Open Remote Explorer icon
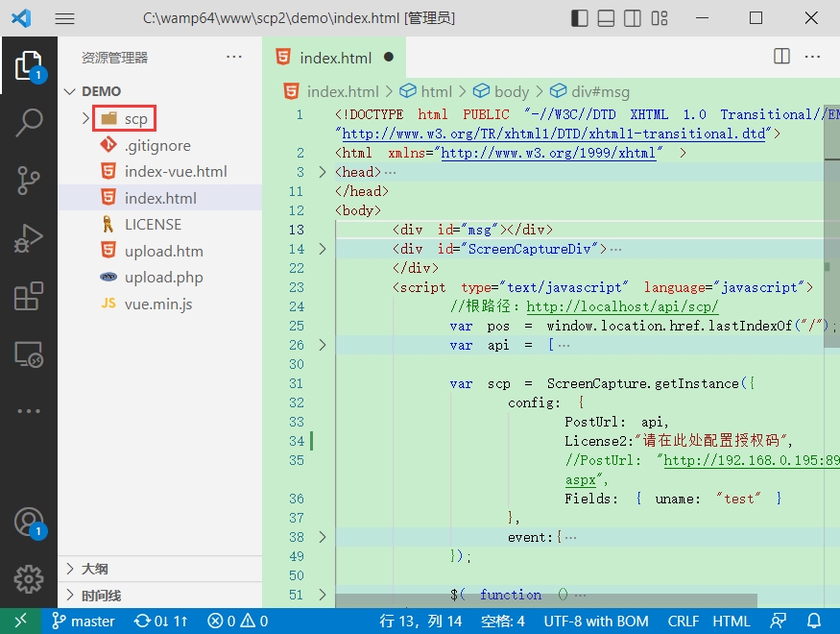The image size is (840, 634). click(x=29, y=354)
